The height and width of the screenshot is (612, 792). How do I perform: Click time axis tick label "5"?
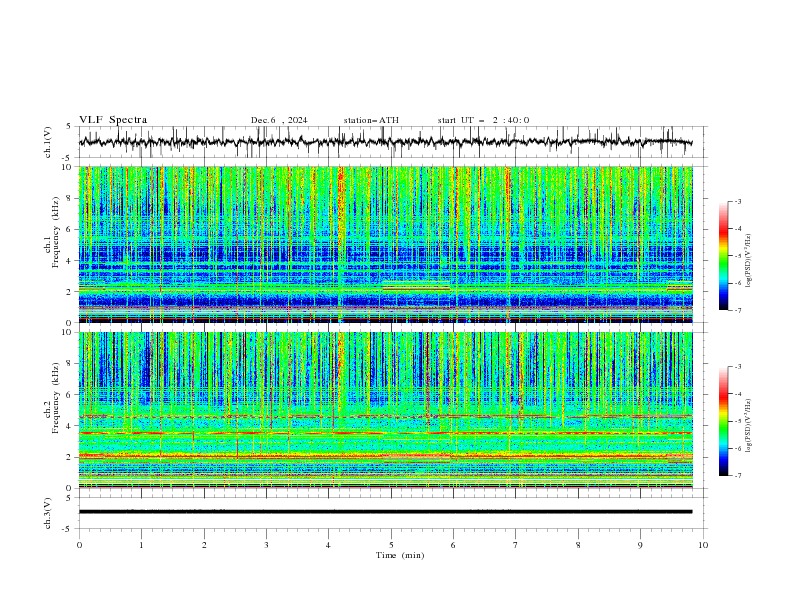pyautogui.click(x=391, y=545)
